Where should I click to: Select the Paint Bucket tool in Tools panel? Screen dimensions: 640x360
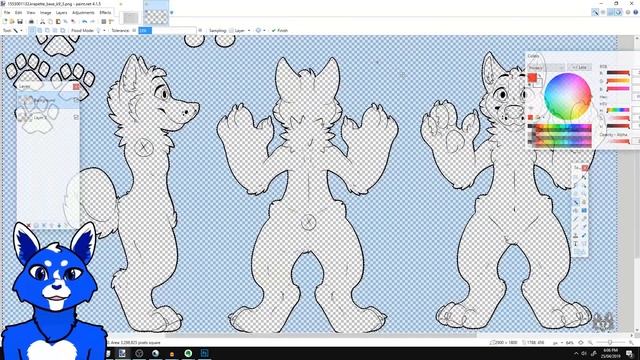pyautogui.click(x=576, y=211)
